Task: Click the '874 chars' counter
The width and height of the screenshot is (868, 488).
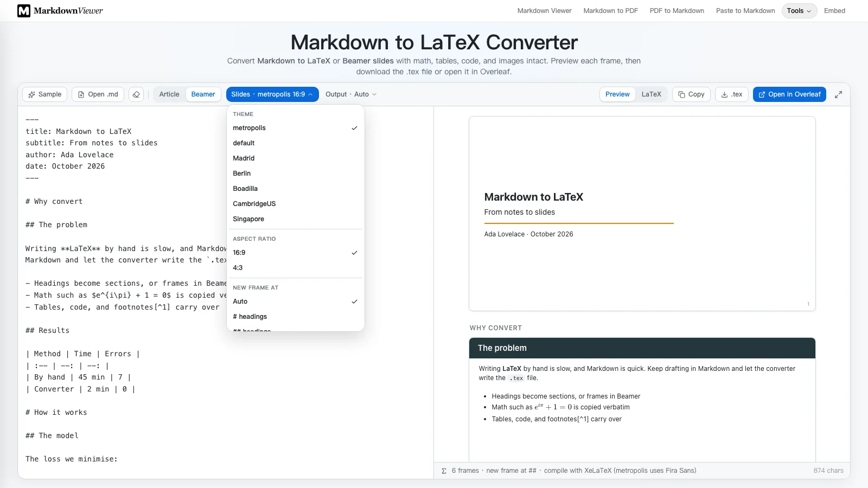Action: click(828, 471)
